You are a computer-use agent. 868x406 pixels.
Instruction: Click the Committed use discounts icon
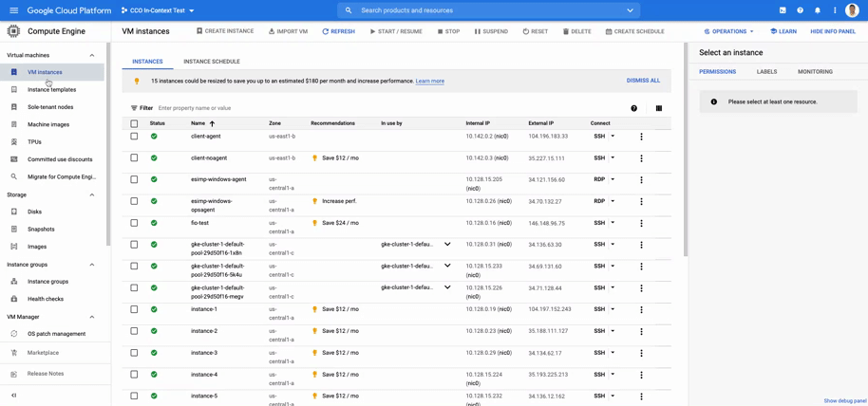click(x=14, y=159)
